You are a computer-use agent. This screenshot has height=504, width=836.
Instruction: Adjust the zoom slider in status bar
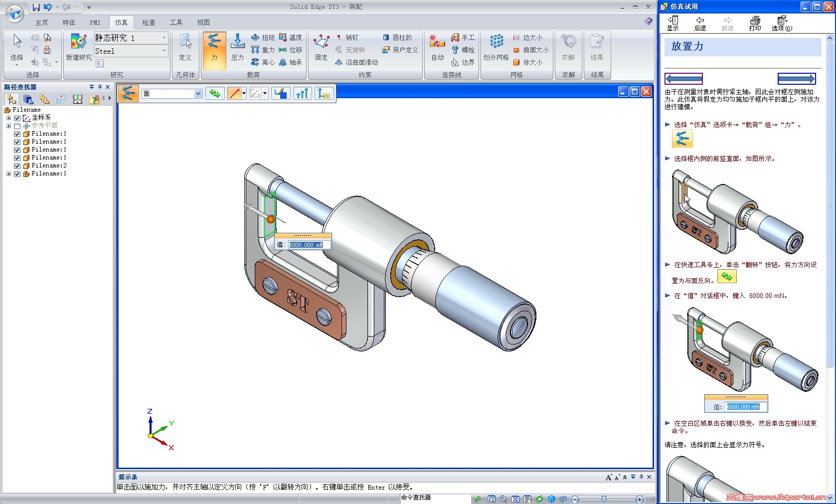604,499
